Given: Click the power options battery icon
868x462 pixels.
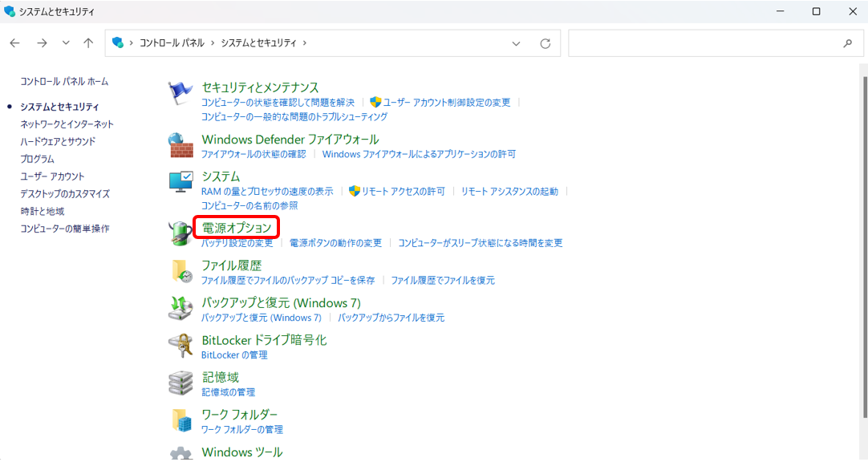Looking at the screenshot, I should pos(180,233).
